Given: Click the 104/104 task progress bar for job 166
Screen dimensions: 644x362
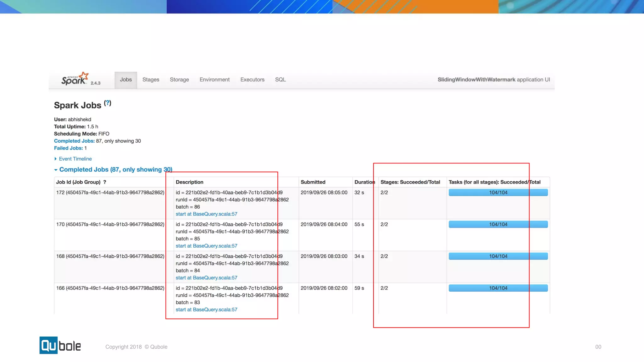Looking at the screenshot, I should point(498,288).
